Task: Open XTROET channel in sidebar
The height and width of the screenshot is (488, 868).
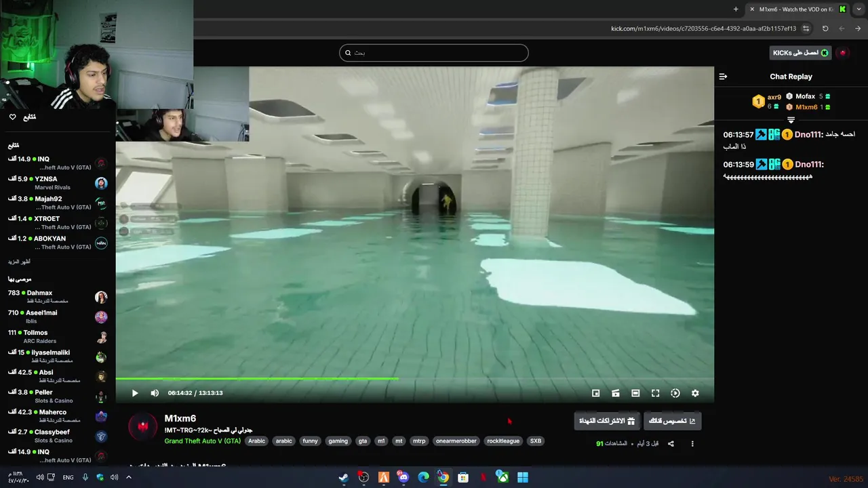Action: coord(58,223)
